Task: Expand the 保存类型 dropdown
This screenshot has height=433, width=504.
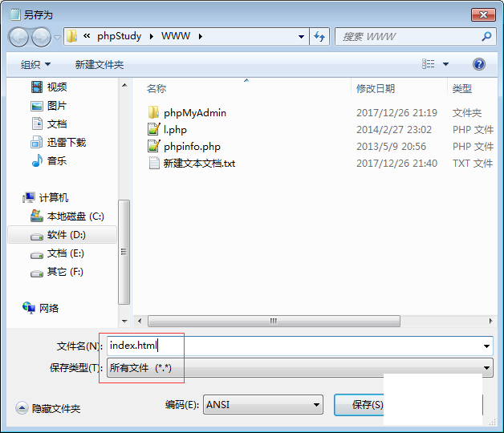Action: click(300, 368)
